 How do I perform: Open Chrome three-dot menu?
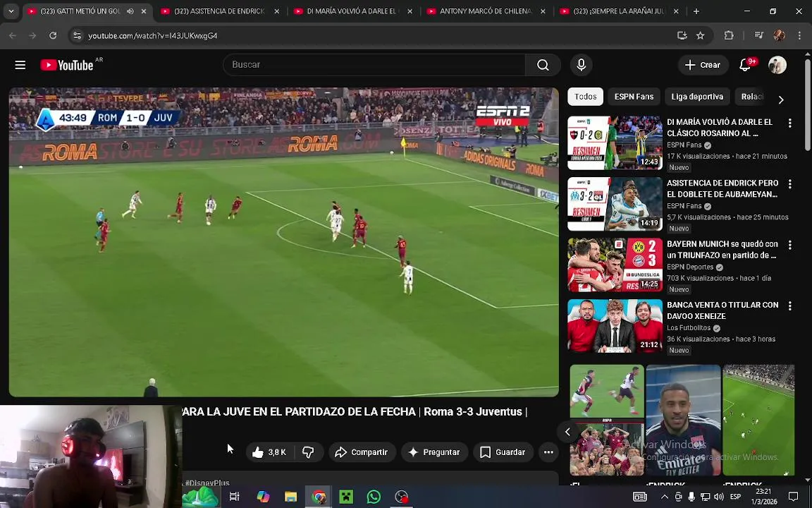pyautogui.click(x=799, y=35)
